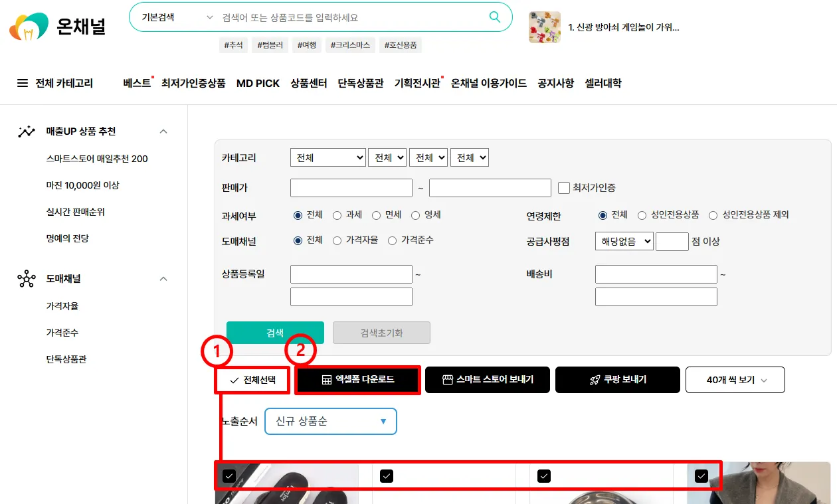Click the 검색초기화 reset button

(x=381, y=333)
